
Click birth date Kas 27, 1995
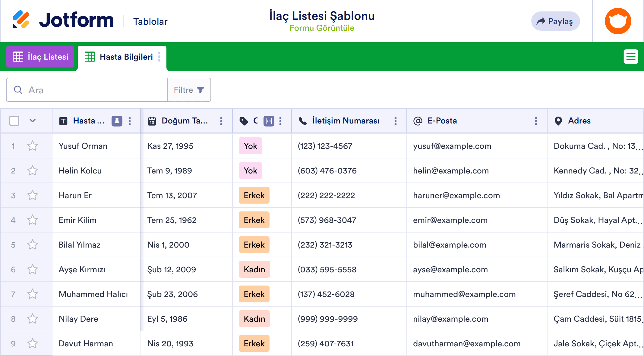pos(170,146)
